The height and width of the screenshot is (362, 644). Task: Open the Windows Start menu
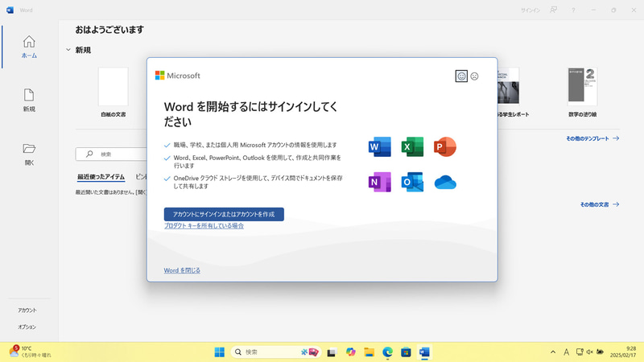click(x=219, y=352)
